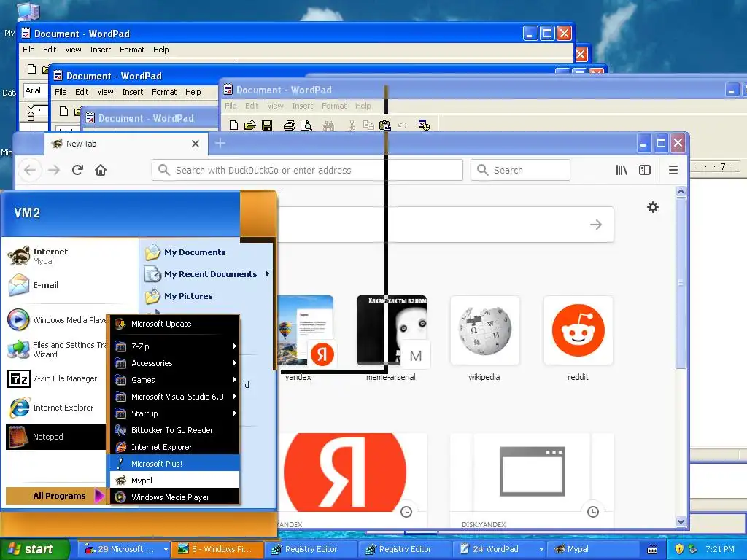Select Windows Media Player in programs menu

click(174, 497)
